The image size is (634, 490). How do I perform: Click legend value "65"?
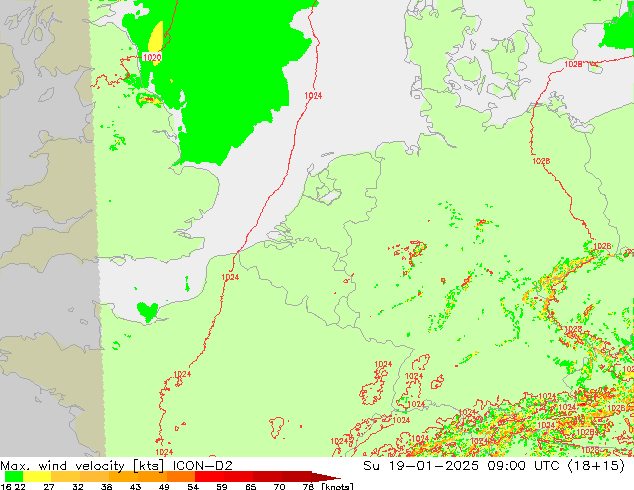[x=251, y=486]
